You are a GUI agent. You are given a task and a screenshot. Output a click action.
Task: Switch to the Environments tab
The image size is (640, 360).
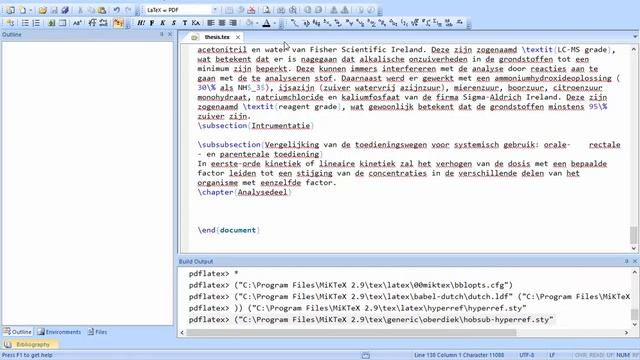60,332
